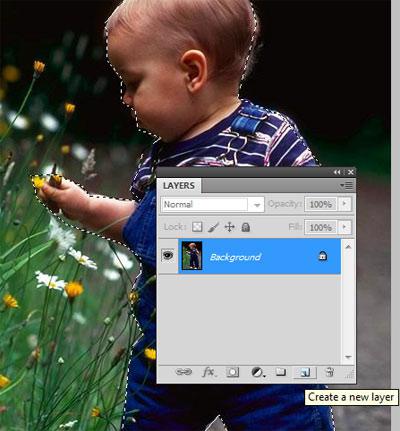Select the Background layer name

point(235,257)
